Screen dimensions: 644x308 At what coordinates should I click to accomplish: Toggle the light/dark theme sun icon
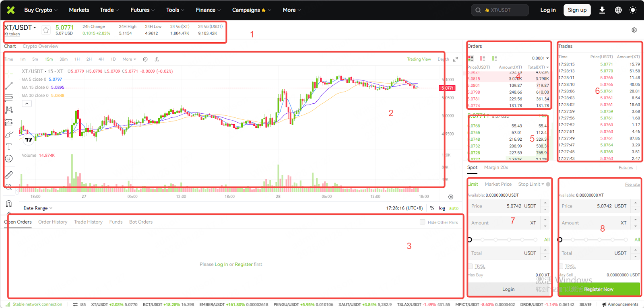pyautogui.click(x=633, y=10)
